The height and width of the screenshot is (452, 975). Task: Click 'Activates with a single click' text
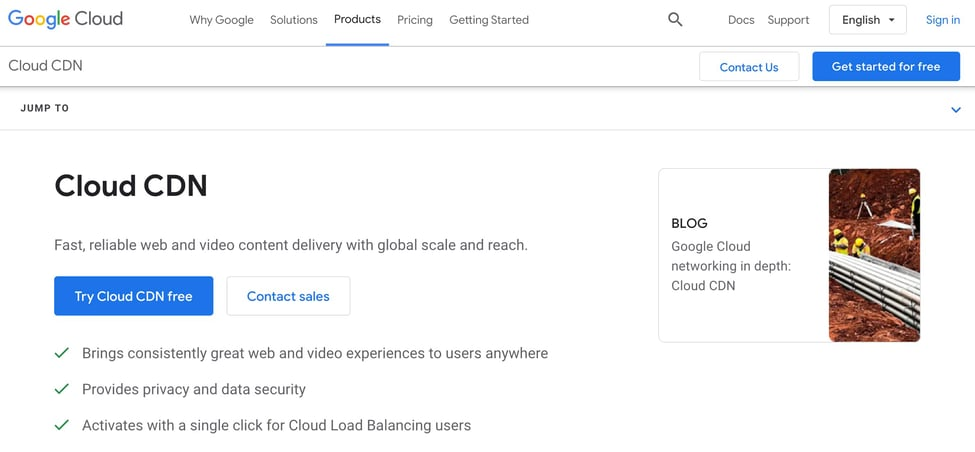(277, 425)
